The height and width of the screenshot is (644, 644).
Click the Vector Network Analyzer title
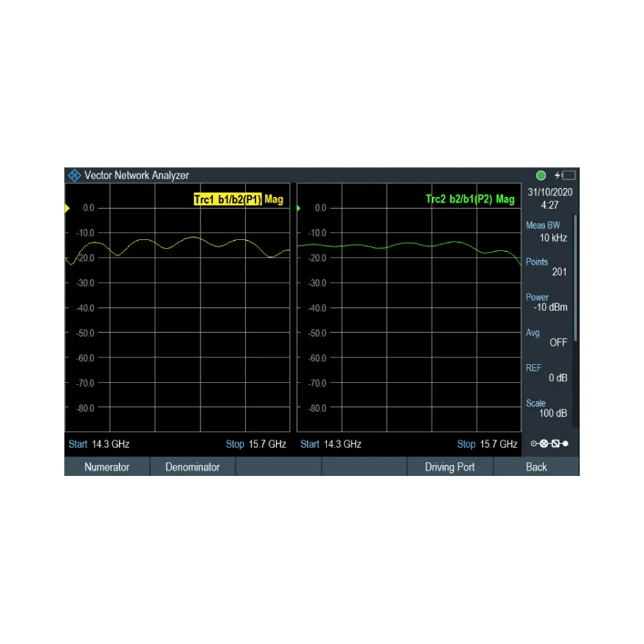coord(137,175)
